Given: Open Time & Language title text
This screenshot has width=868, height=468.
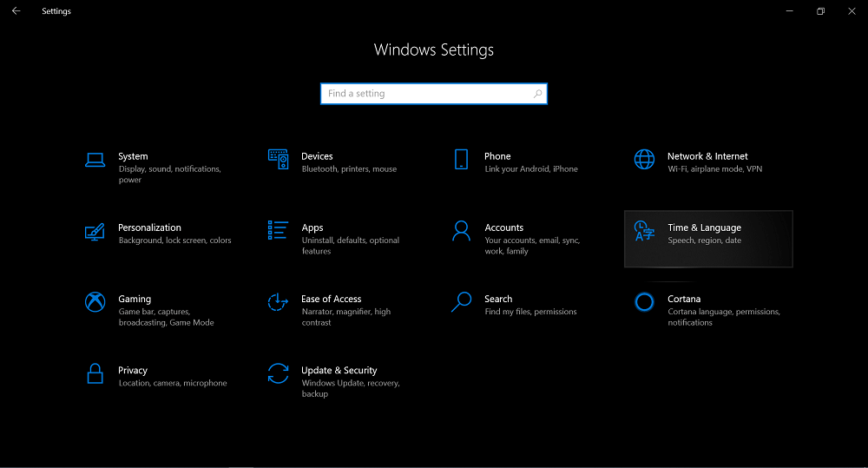Looking at the screenshot, I should pos(704,227).
